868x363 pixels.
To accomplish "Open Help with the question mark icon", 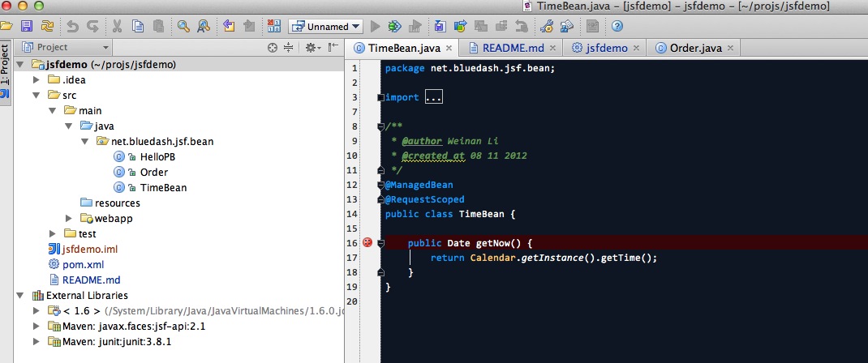I will 617,26.
